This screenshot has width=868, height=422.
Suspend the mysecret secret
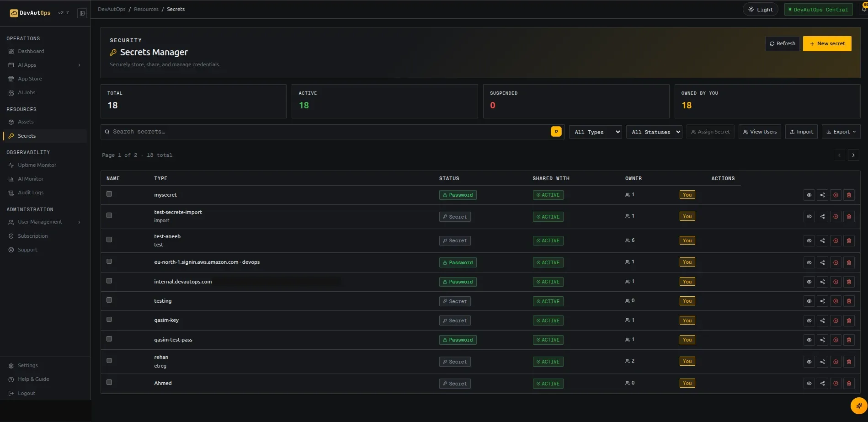click(836, 195)
